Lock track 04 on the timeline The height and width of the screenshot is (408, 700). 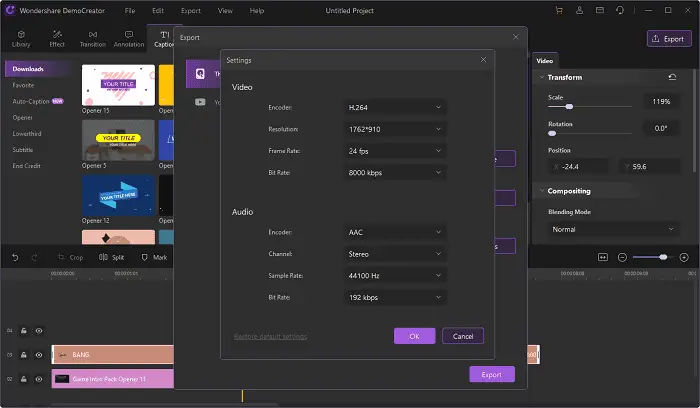pos(24,331)
